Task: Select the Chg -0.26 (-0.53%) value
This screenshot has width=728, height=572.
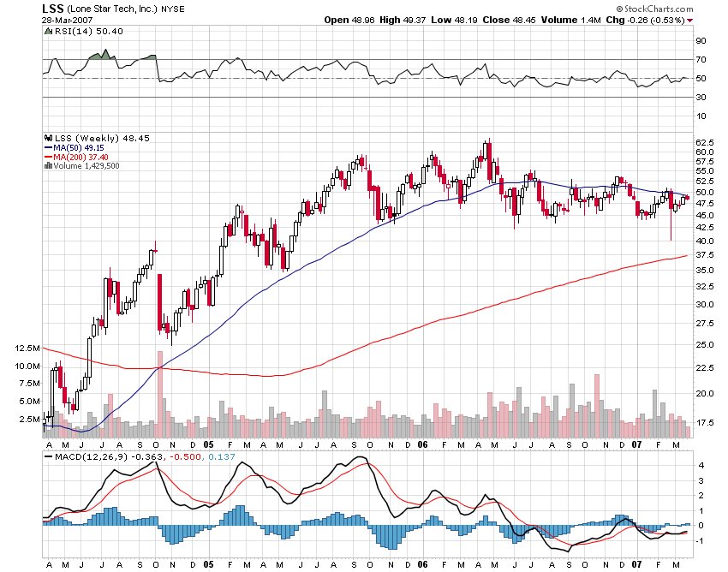Action: [646, 20]
